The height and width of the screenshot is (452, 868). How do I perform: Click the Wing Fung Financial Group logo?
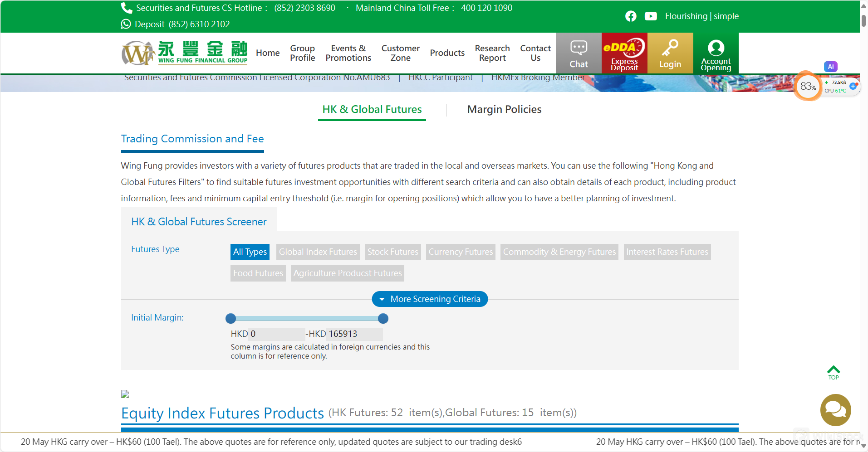click(x=184, y=53)
